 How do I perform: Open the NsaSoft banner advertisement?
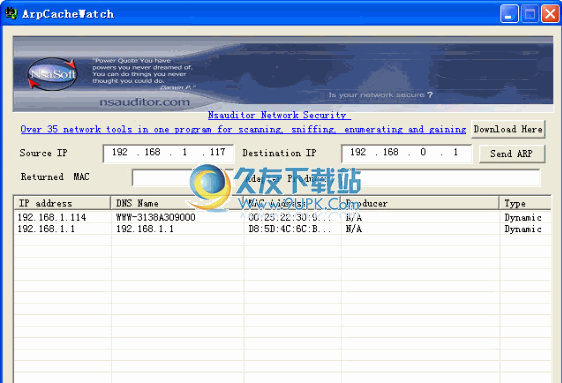point(283,74)
